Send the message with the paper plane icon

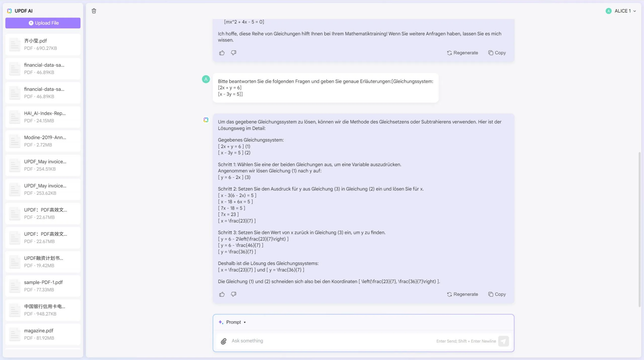pyautogui.click(x=504, y=341)
